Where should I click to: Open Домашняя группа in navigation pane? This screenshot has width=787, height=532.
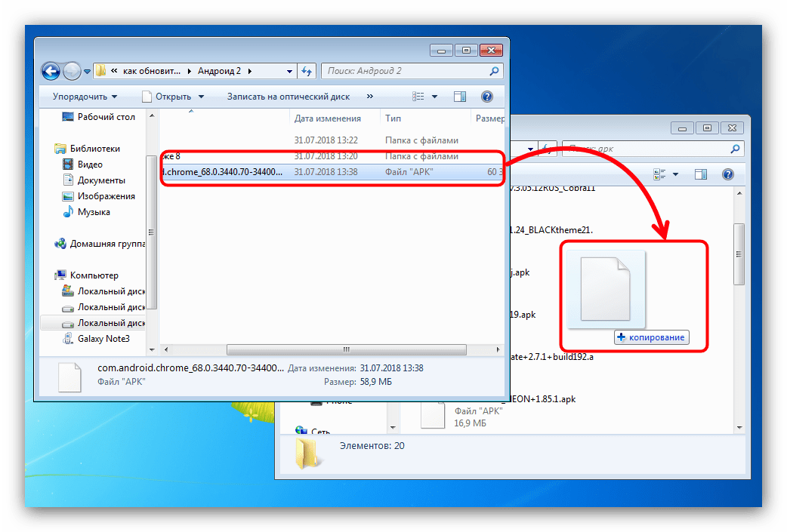pyautogui.click(x=106, y=244)
